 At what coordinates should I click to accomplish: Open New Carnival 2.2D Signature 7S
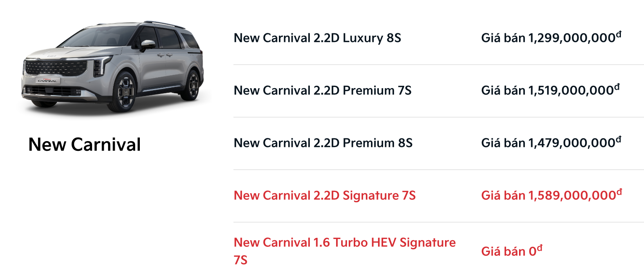point(324,196)
